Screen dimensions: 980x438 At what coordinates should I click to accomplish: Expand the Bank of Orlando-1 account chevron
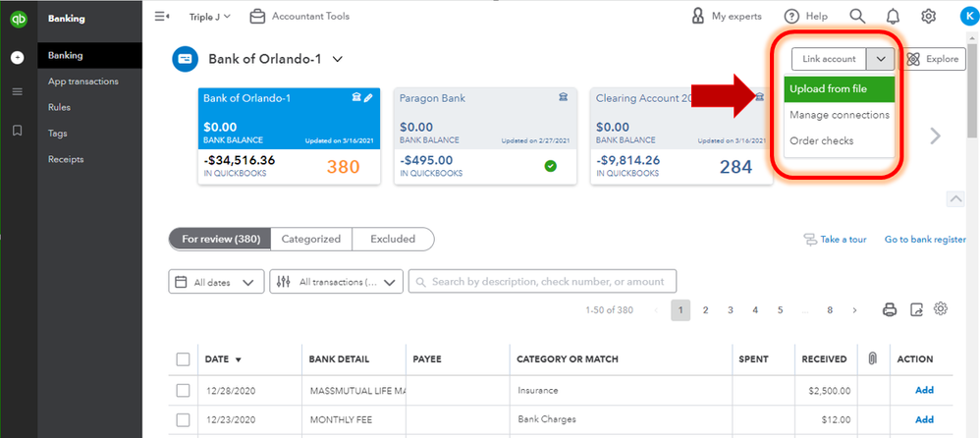(338, 59)
